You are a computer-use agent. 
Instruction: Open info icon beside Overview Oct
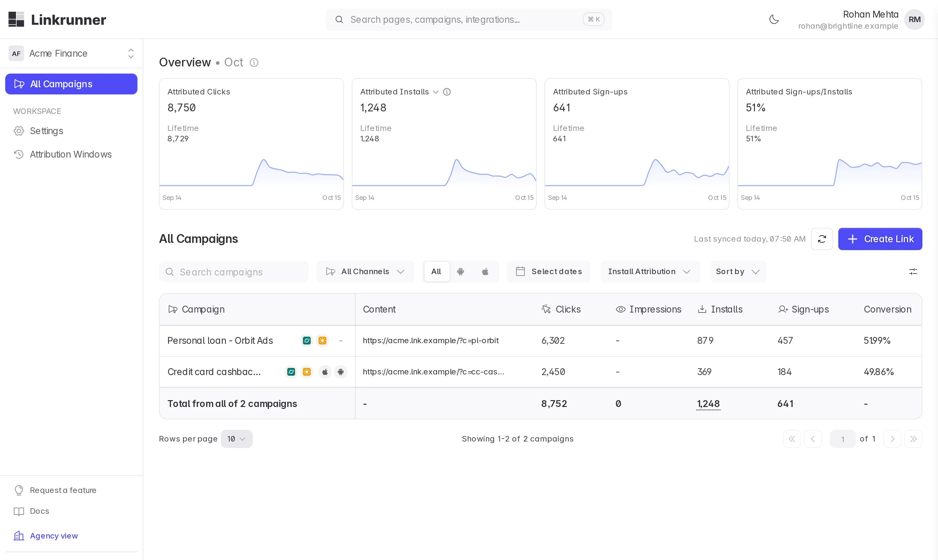(x=254, y=62)
